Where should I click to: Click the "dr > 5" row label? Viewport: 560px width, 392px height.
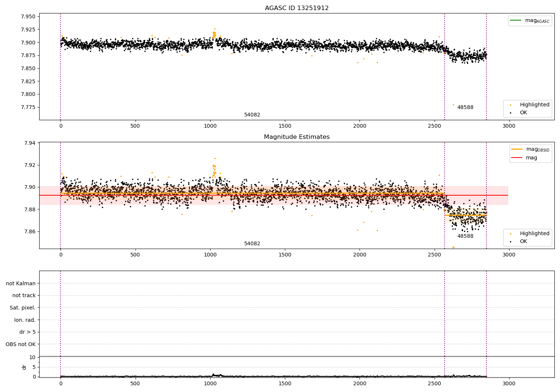click(28, 332)
